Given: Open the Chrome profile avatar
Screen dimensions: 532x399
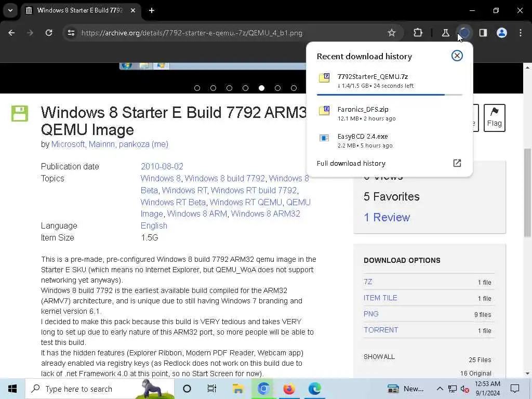Looking at the screenshot, I should 501,33.
